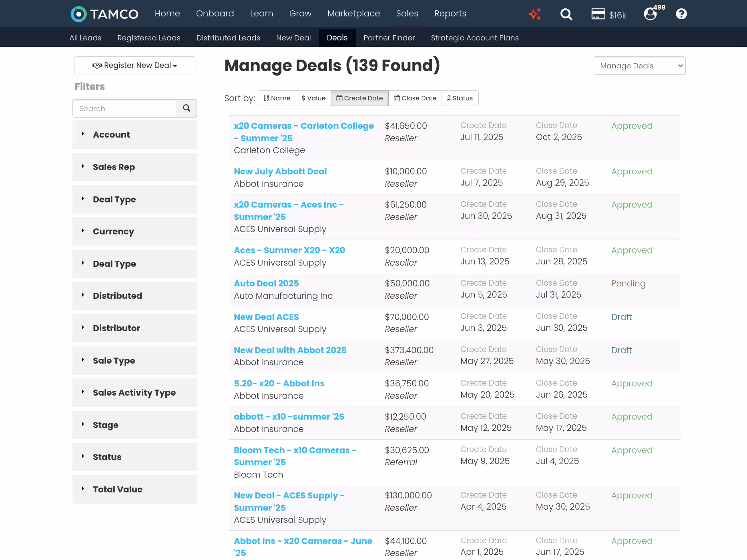
Task: Open the Grow menu
Action: pyautogui.click(x=300, y=14)
